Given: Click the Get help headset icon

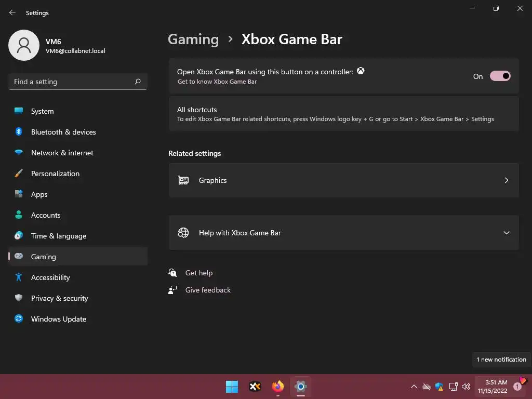Looking at the screenshot, I should (x=172, y=272).
